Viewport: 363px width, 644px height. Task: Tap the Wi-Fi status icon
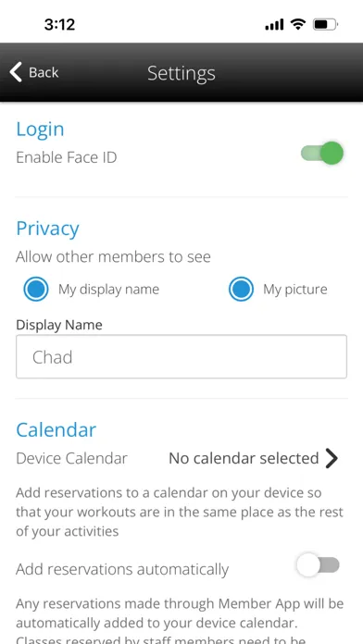(x=297, y=25)
